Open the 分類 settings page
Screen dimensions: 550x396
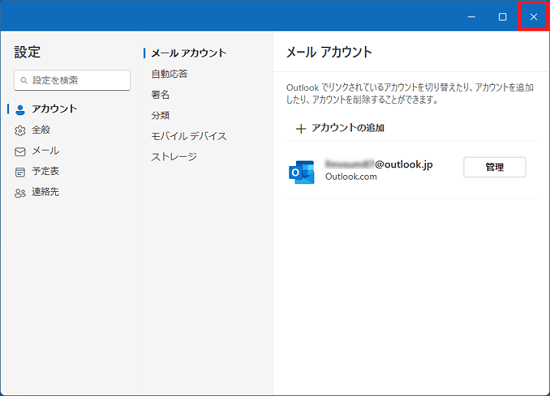pyautogui.click(x=160, y=115)
